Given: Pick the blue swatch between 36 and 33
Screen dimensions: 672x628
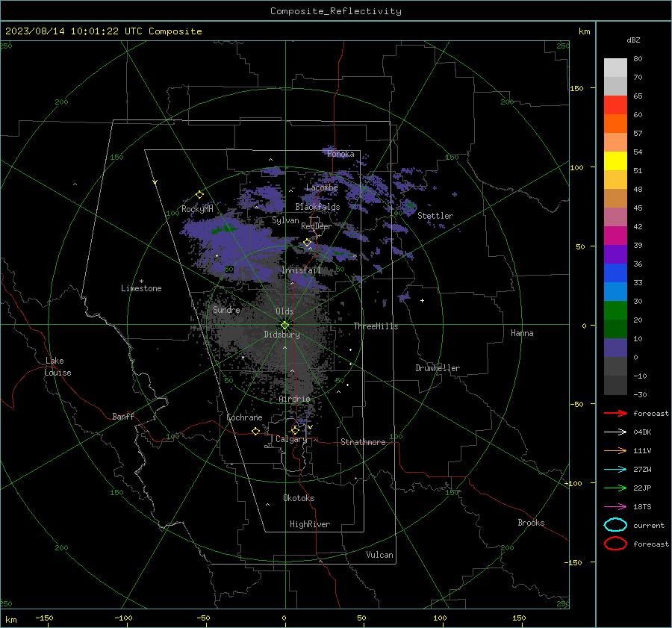Looking at the screenshot, I should click(615, 273).
